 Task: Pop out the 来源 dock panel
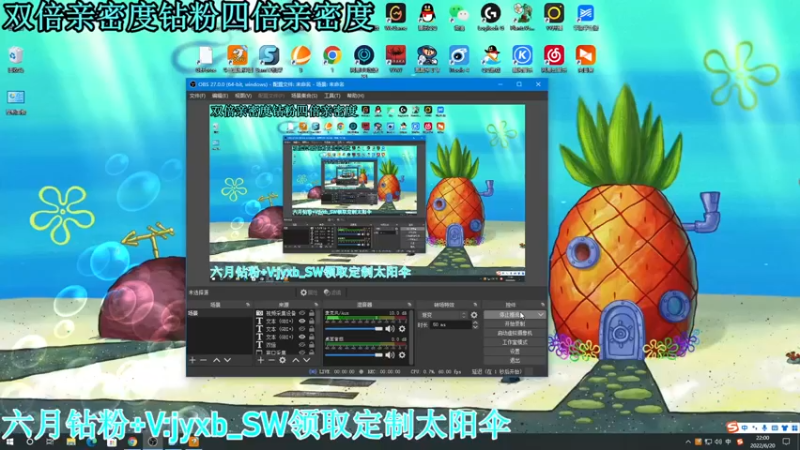(316, 305)
